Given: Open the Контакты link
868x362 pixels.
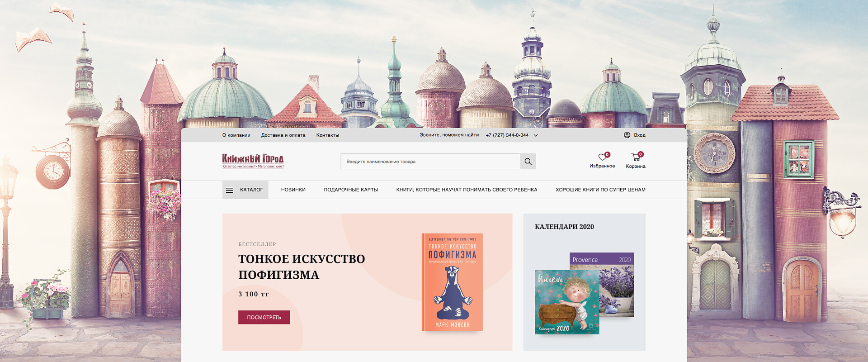Looking at the screenshot, I should point(327,135).
